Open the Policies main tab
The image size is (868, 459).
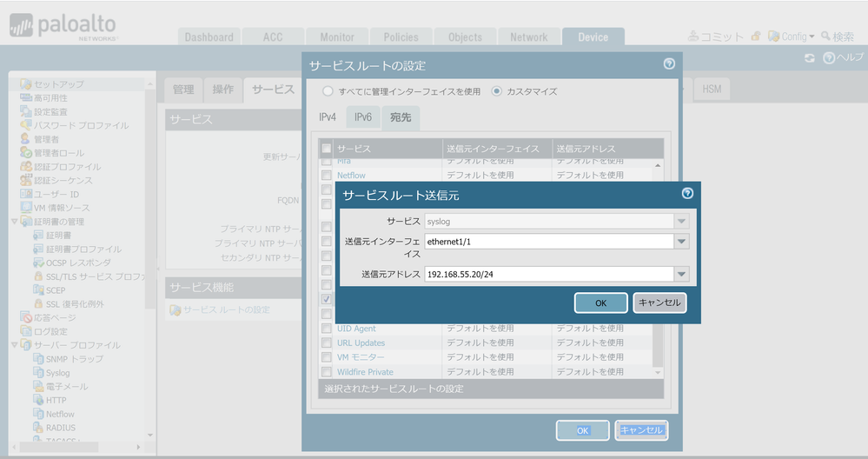pyautogui.click(x=401, y=37)
